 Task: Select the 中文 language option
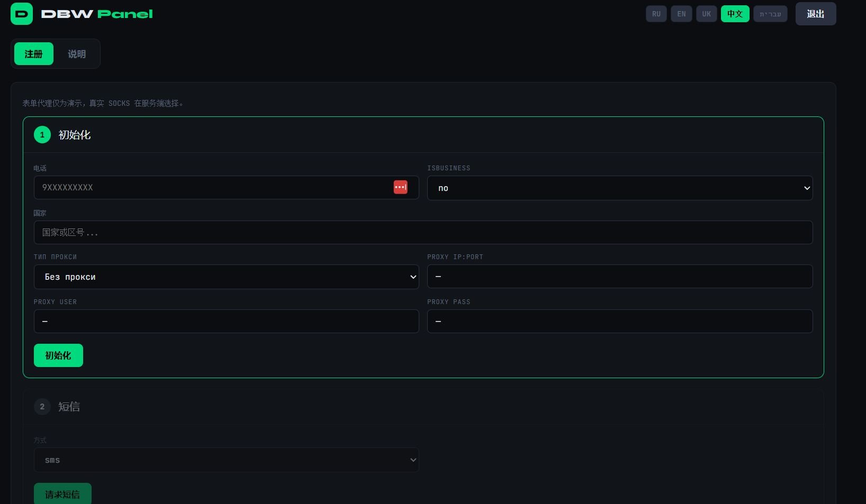[735, 14]
